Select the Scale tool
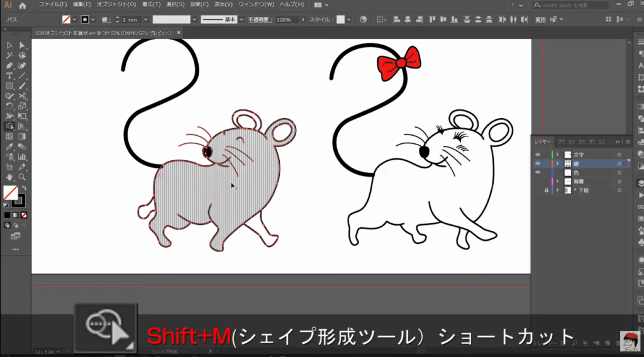The height and width of the screenshot is (357, 644). coord(22,106)
